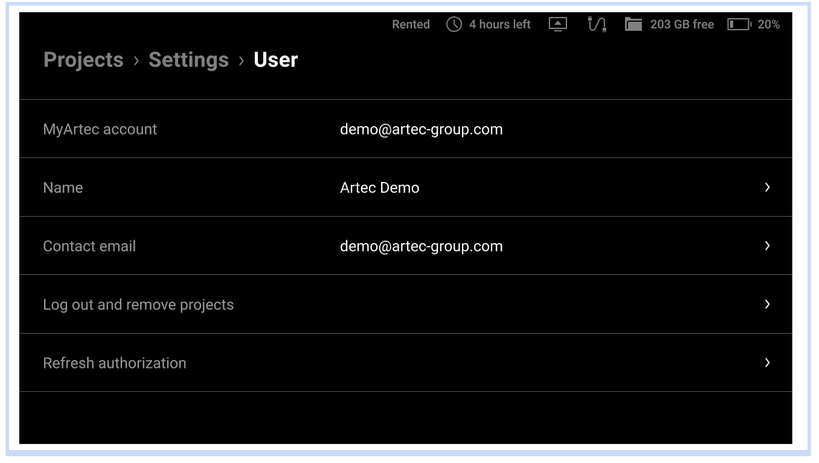The image size is (819, 463).
Task: Click the storage folder icon
Action: pos(633,24)
